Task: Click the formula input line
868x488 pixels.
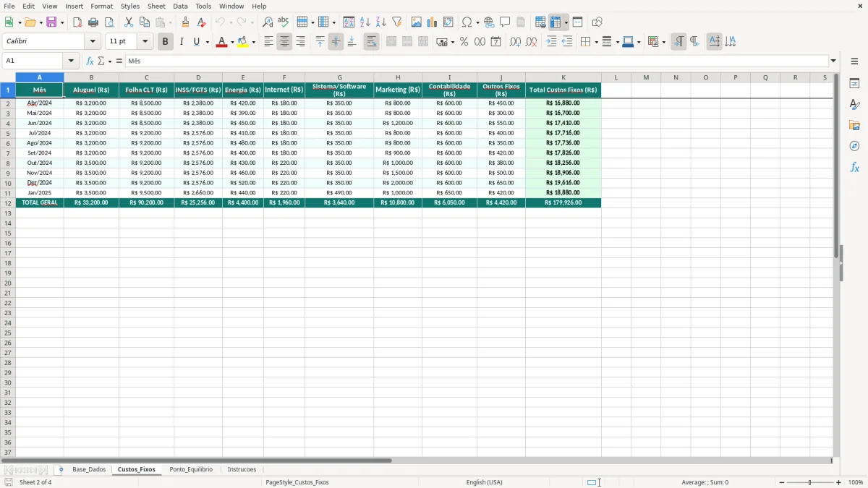Action: click(477, 61)
